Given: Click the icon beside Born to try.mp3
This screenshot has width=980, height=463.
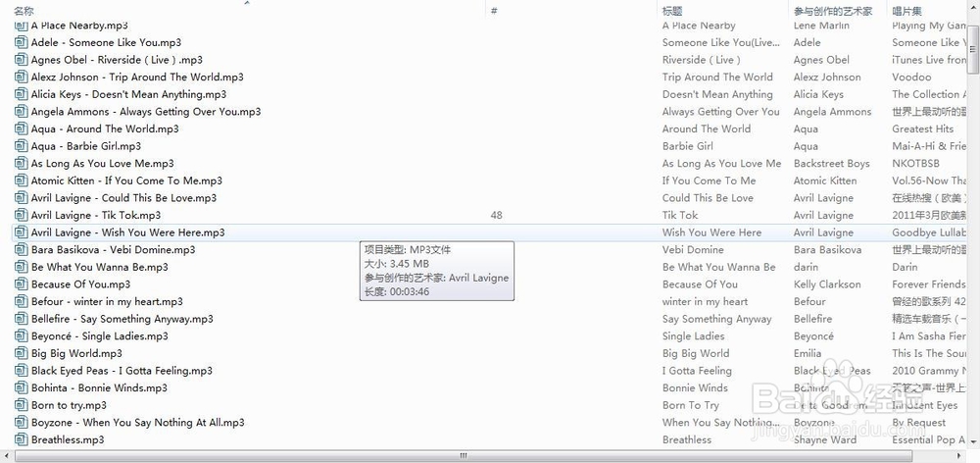Looking at the screenshot, I should [22, 405].
